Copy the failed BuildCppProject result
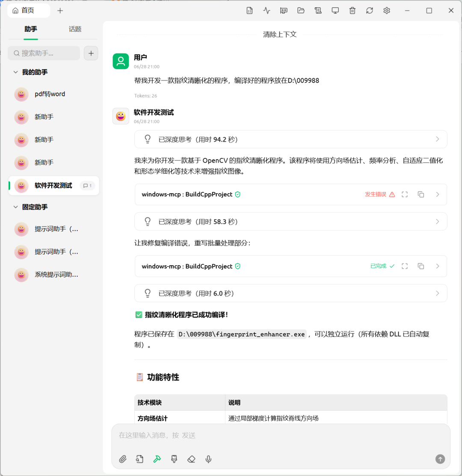The width and height of the screenshot is (462, 476). click(x=421, y=194)
